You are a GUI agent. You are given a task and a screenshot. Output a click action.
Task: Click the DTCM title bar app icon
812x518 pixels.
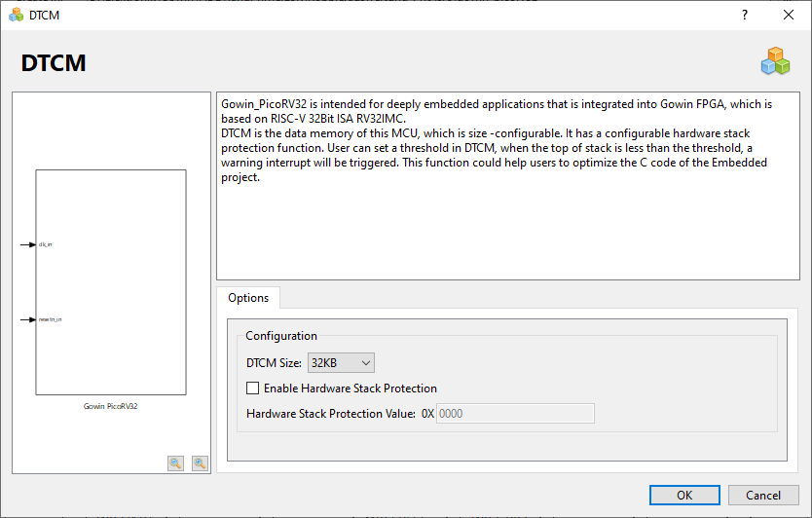coord(16,15)
